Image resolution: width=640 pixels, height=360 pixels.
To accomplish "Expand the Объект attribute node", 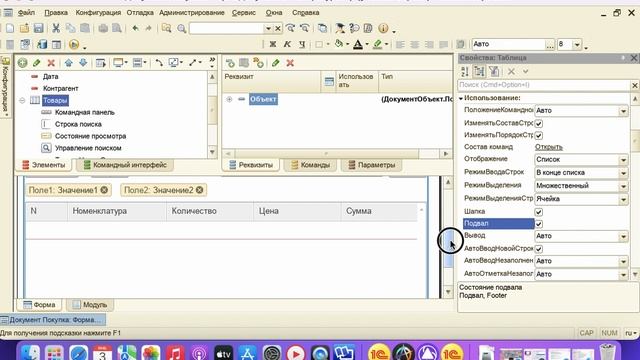I will [229, 99].
